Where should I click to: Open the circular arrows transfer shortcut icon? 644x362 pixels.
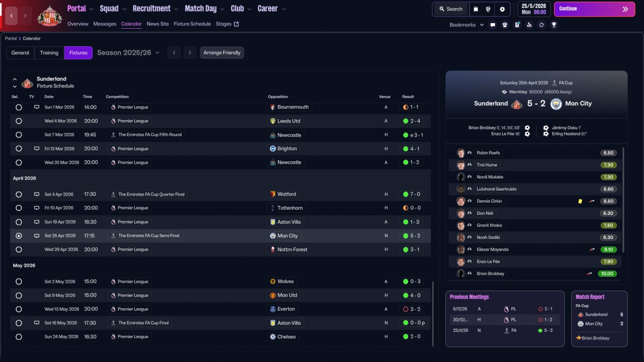click(541, 25)
